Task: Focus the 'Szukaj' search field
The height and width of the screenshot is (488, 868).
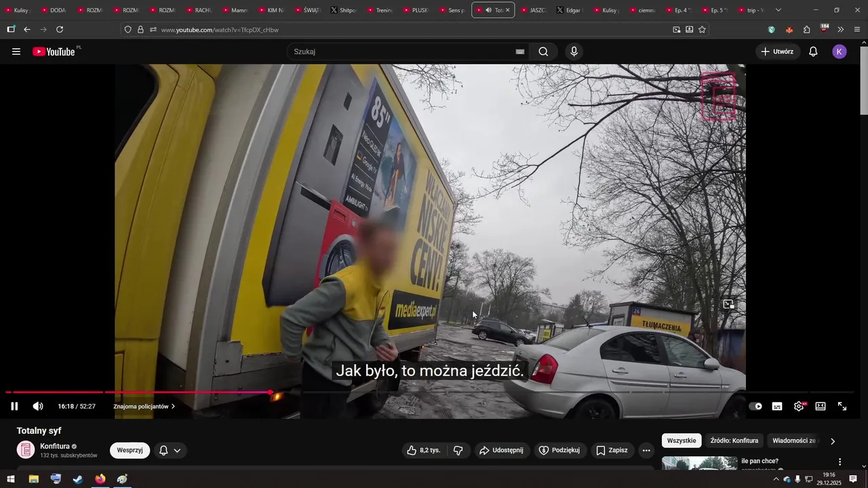Action: click(400, 52)
